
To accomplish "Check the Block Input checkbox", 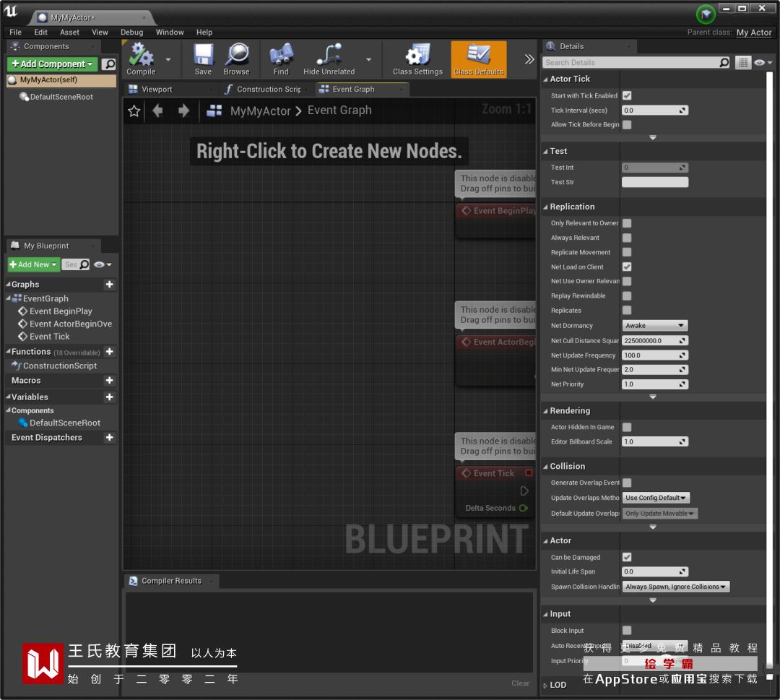I will pos(627,631).
